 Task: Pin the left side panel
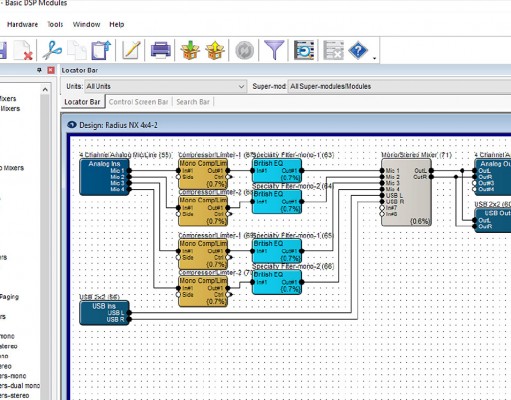(39, 70)
